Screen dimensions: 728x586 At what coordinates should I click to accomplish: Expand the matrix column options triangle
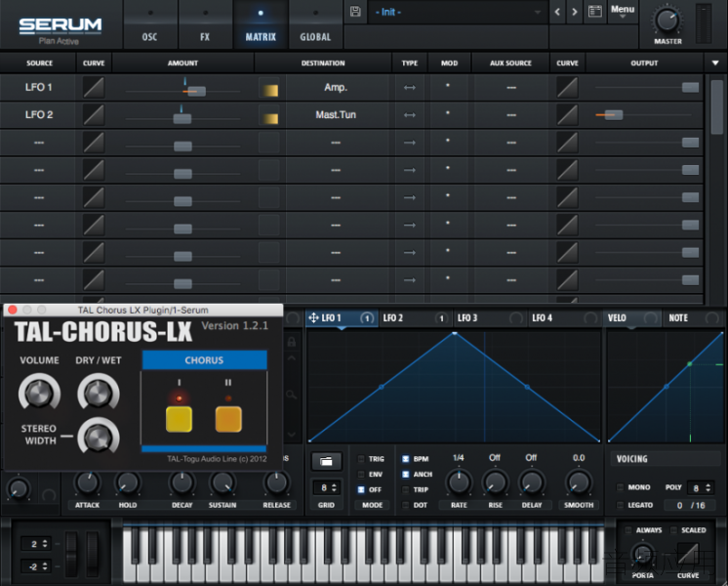click(715, 63)
